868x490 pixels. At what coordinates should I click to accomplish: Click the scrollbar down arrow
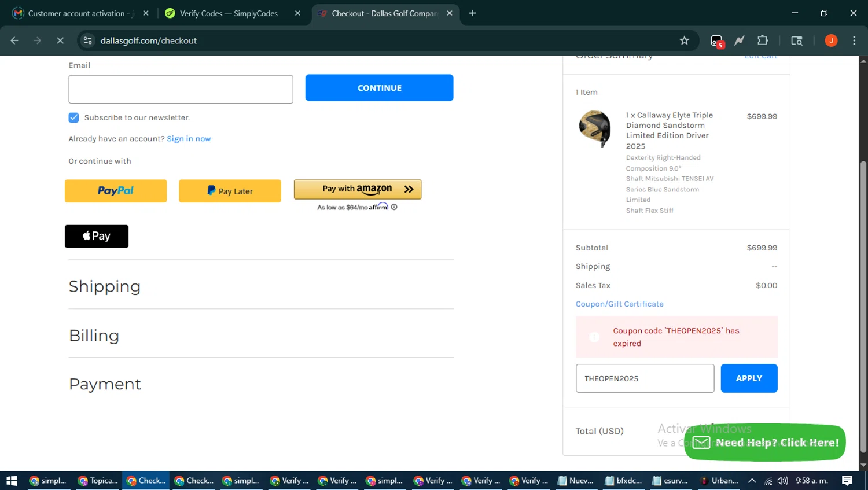pyautogui.click(x=863, y=466)
